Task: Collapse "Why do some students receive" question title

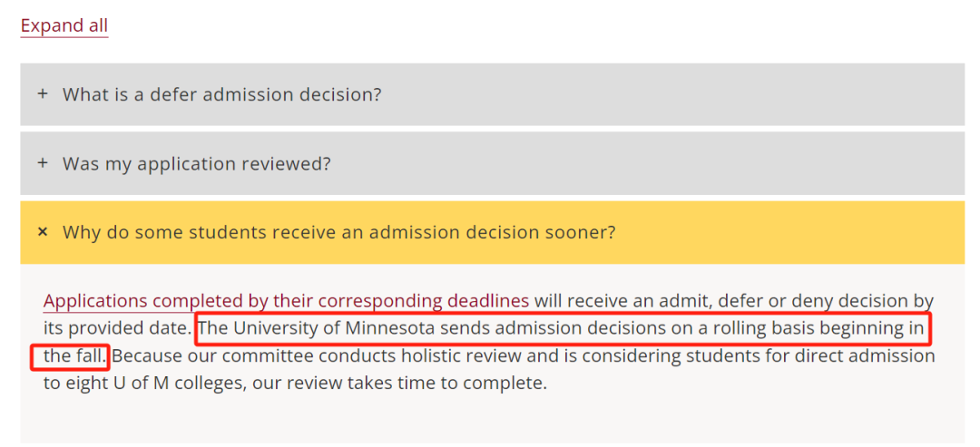Action: [x=338, y=232]
